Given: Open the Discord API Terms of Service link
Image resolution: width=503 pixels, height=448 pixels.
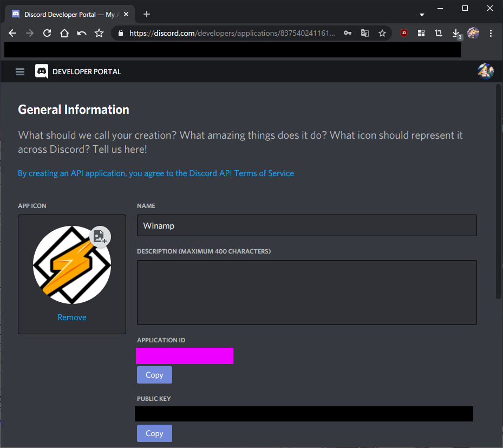Looking at the screenshot, I should coord(156,173).
